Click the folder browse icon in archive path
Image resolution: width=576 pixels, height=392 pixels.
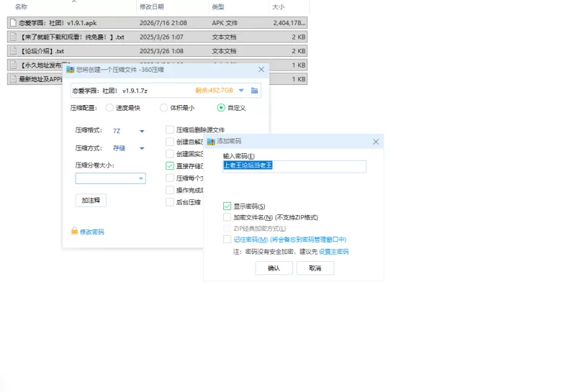(254, 91)
